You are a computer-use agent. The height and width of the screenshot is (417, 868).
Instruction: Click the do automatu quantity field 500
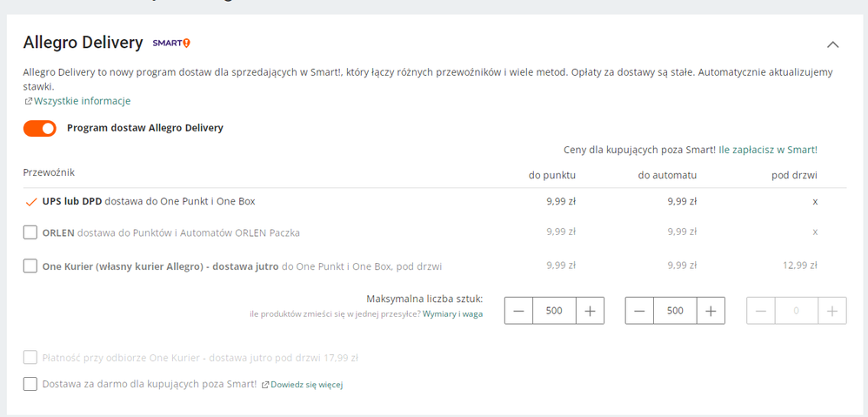(x=675, y=311)
